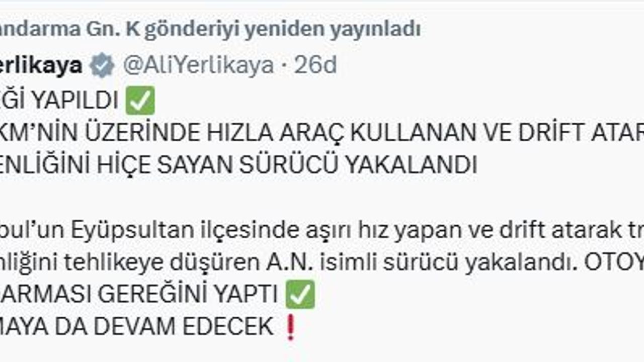644x362 pixels.
Task: Click red exclamation emoji after DEVAM EDECEK
Action: [289, 327]
